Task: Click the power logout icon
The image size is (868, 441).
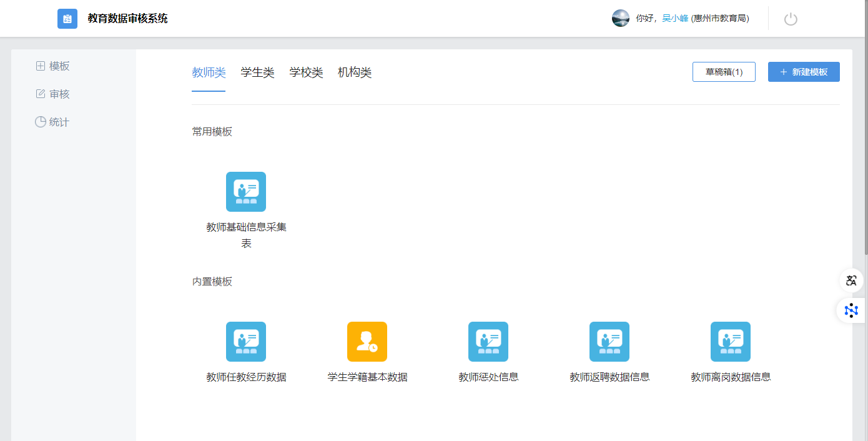Action: [791, 19]
